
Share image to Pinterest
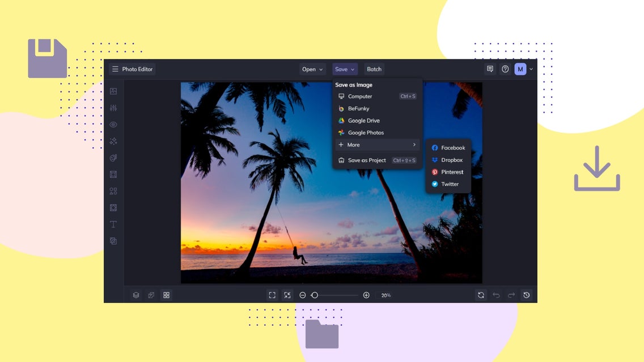point(448,172)
